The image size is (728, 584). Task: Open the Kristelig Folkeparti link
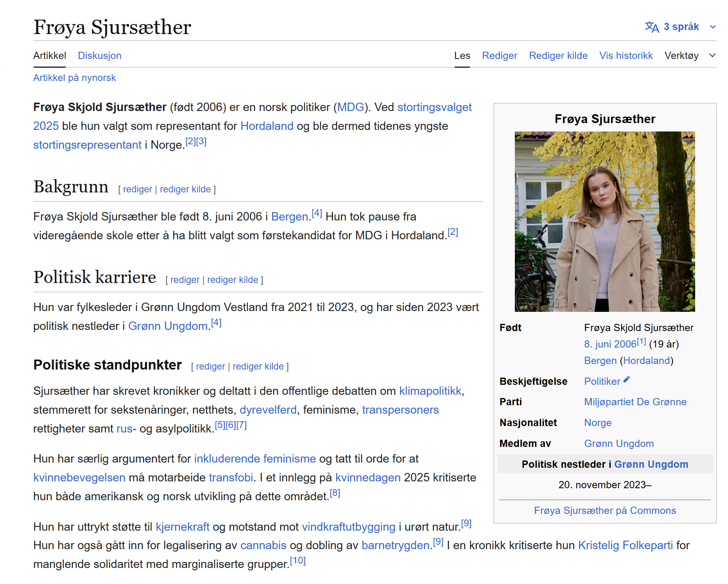click(x=625, y=545)
